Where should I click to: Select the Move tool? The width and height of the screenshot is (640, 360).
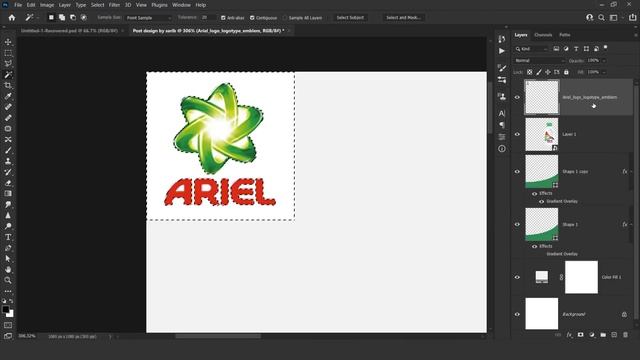tap(8, 42)
